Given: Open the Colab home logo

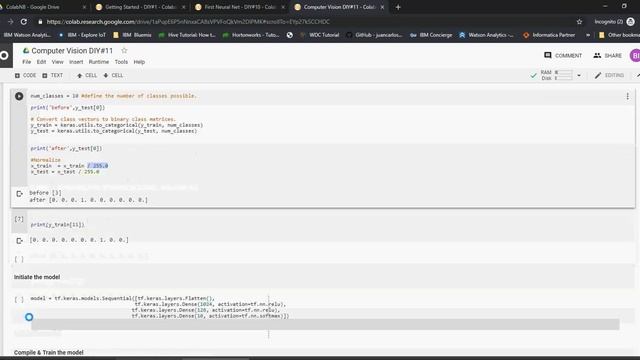Looking at the screenshot, I should click(4, 55).
